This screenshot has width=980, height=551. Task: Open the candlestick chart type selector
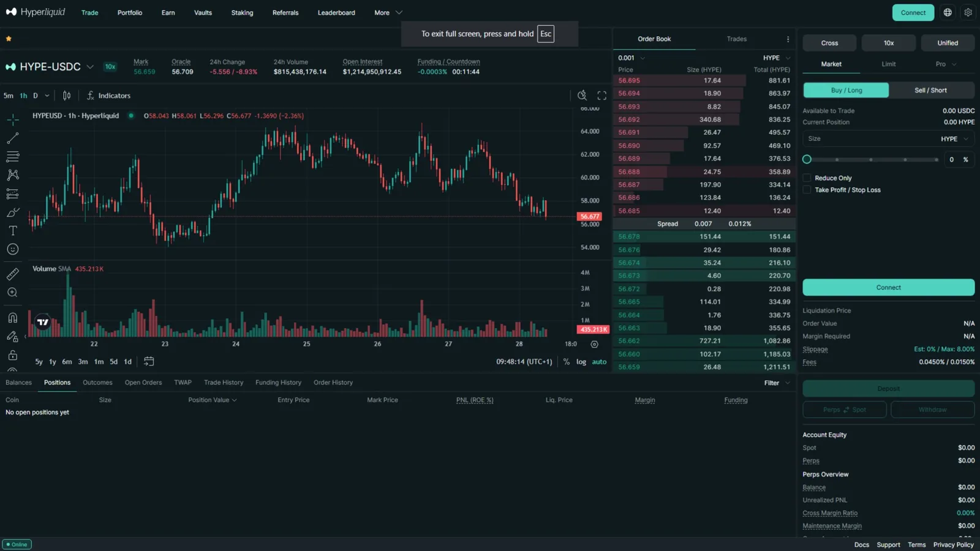click(x=67, y=96)
